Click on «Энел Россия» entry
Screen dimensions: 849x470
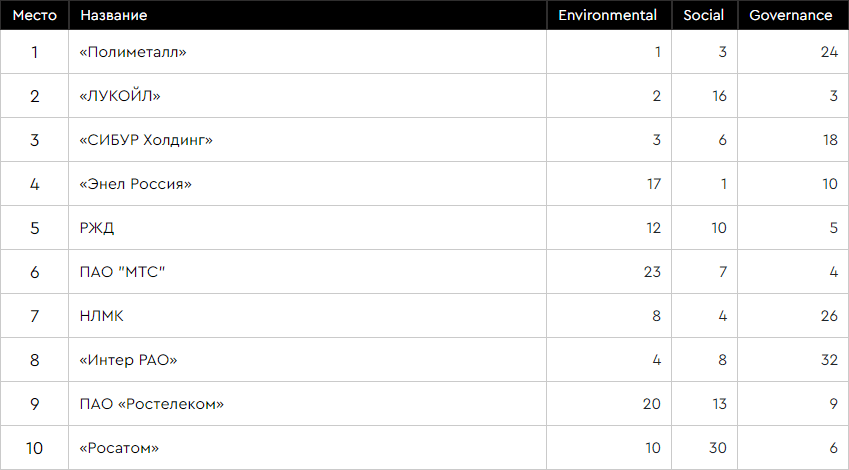point(135,184)
